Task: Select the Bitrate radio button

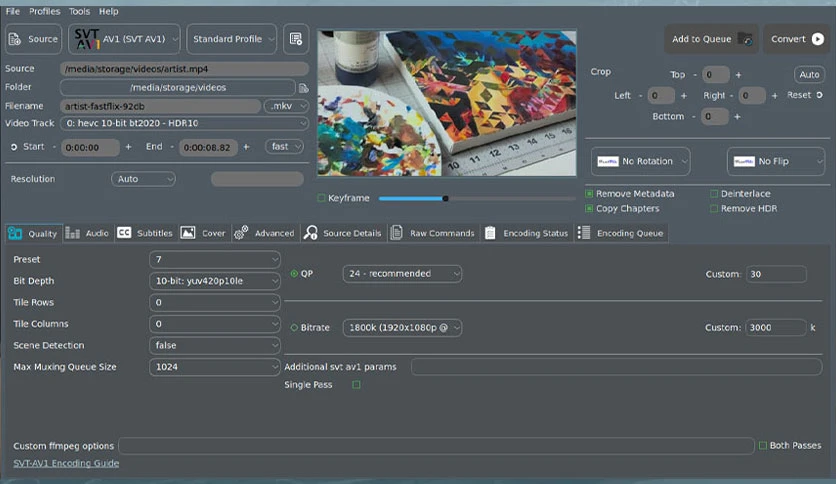Action: click(x=294, y=327)
